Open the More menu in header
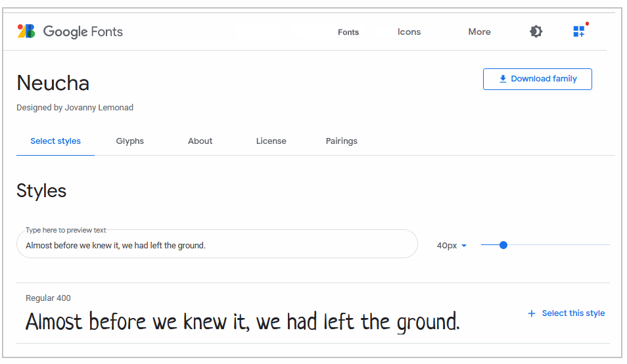Viewport: 627px width, 364px height. (x=479, y=32)
